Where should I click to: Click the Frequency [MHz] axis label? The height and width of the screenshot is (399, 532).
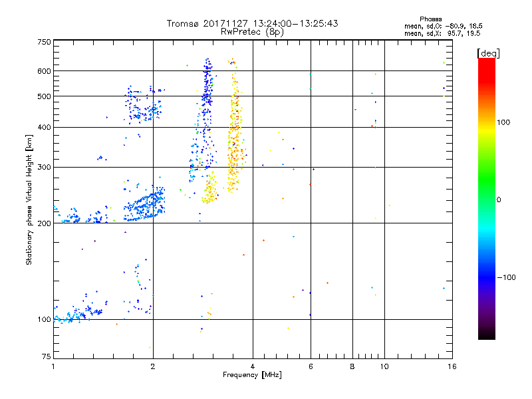(252, 376)
